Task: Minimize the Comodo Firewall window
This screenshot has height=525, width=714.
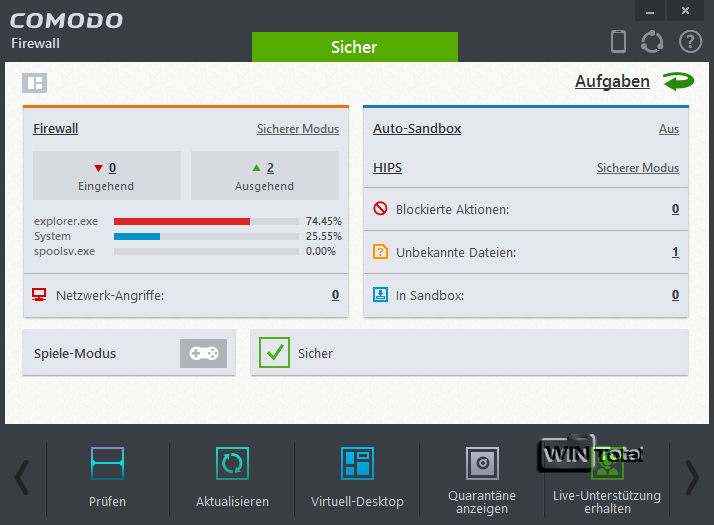Action: click(x=650, y=10)
